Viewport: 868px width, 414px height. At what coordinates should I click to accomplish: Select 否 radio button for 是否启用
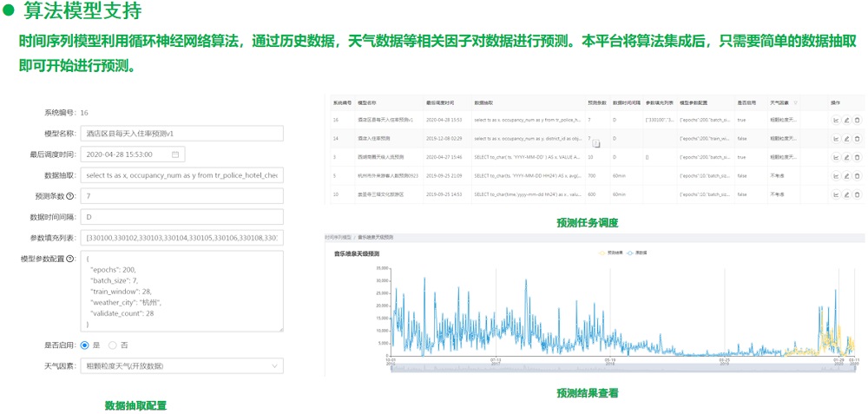112,345
